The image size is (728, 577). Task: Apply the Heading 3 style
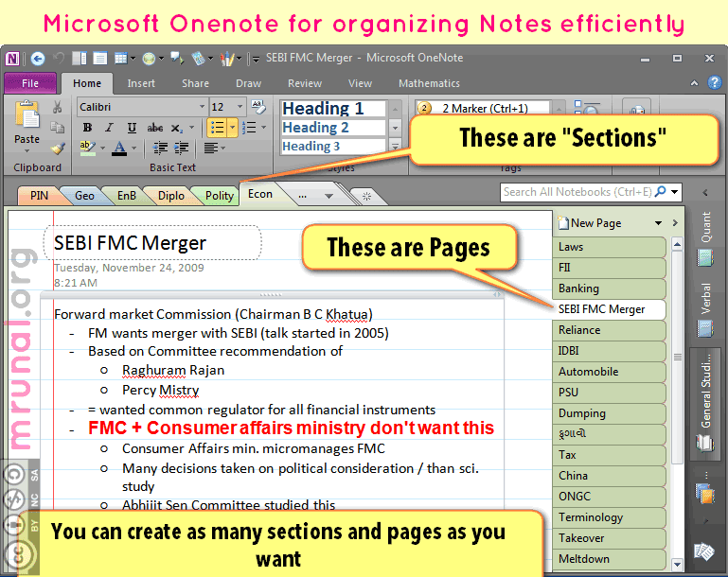tap(333, 146)
